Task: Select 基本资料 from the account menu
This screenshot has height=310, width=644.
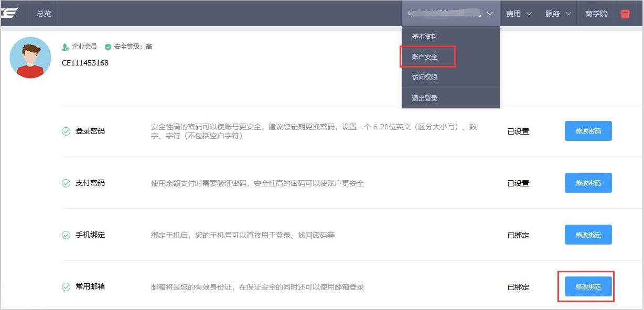Action: click(x=424, y=37)
